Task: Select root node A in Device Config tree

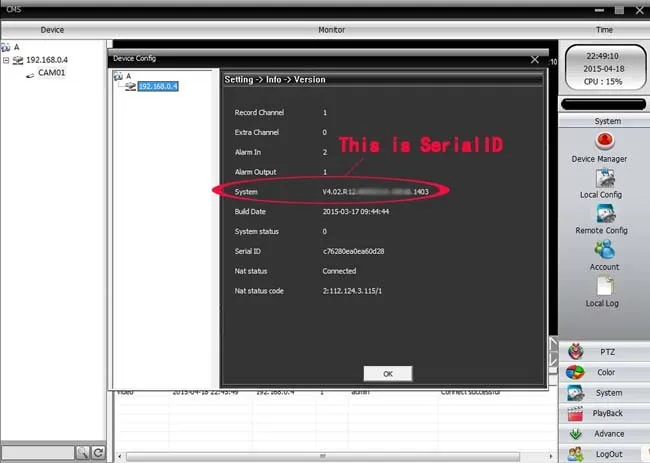Action: click(129, 76)
